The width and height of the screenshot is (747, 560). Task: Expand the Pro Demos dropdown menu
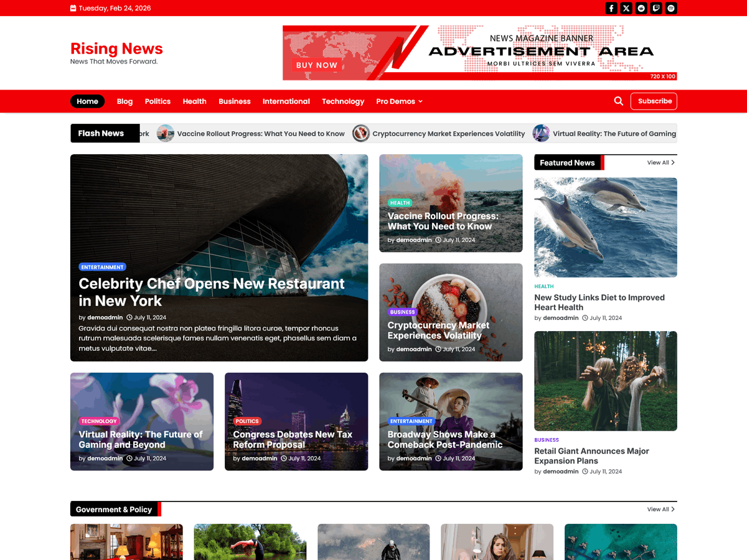tap(399, 101)
